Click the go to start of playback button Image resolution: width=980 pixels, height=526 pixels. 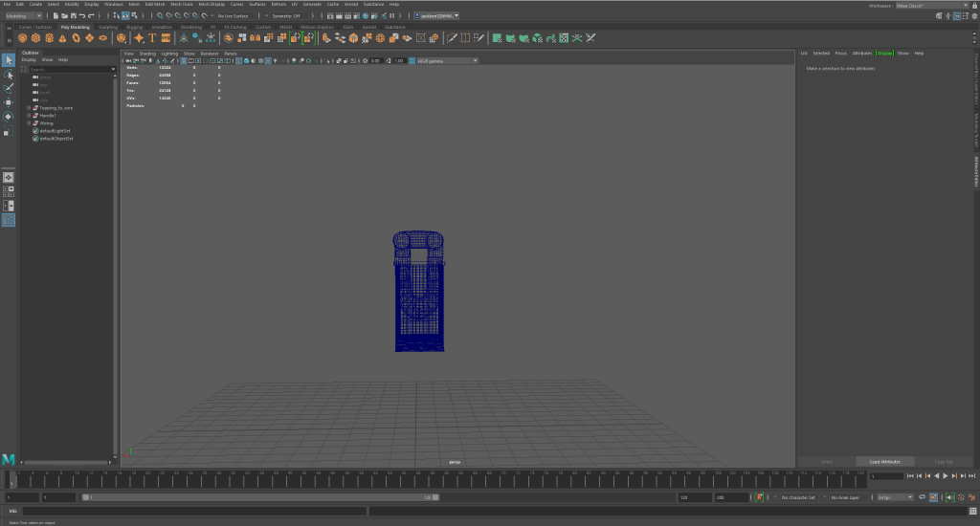[911, 475]
